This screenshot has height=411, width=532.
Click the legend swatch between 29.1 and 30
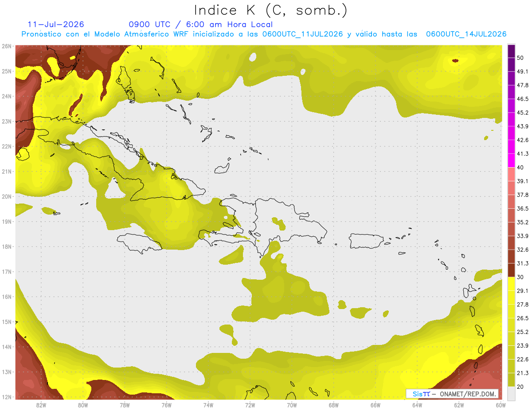(x=511, y=284)
